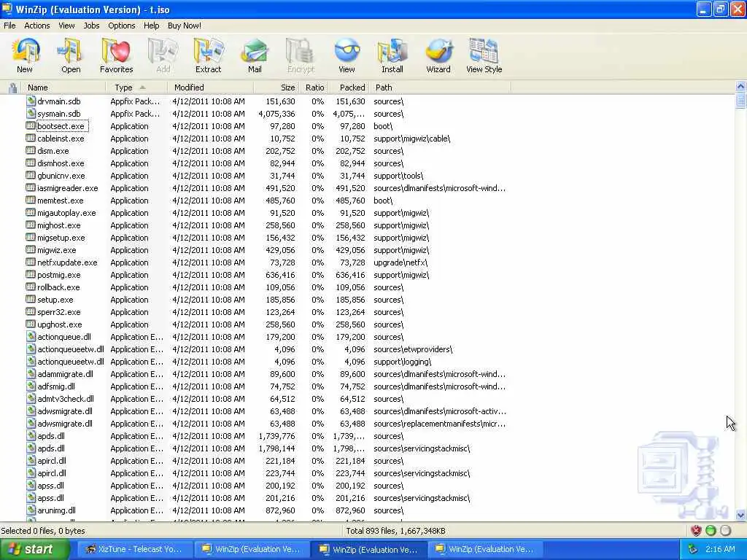Screen dimensions: 747x560
Task: Sort by the Type column header
Action: click(136, 87)
